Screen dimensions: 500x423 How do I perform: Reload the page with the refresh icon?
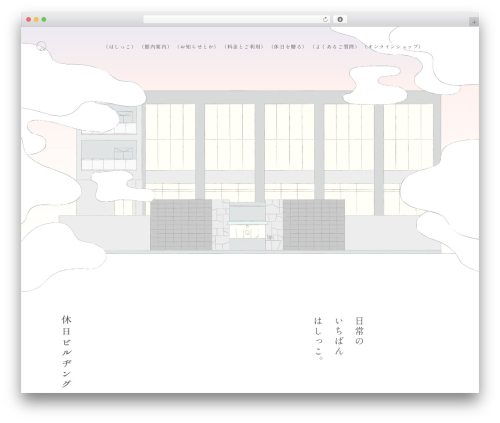click(x=325, y=19)
